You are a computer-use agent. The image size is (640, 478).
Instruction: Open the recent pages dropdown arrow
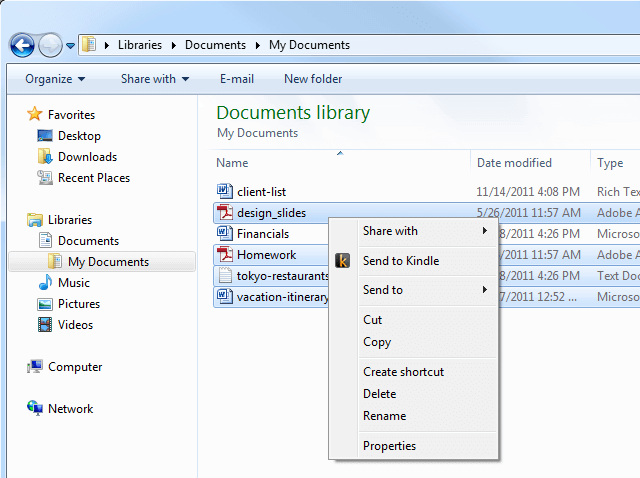pyautogui.click(x=70, y=46)
